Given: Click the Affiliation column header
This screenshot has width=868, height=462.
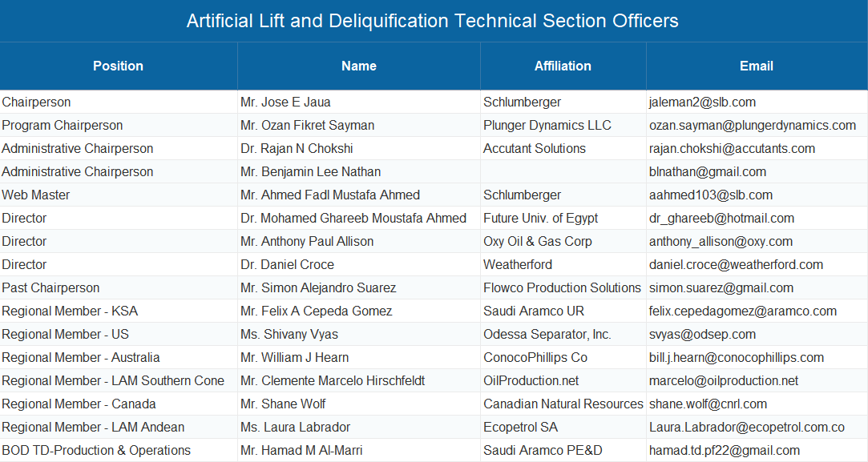Looking at the screenshot, I should coord(563,66).
